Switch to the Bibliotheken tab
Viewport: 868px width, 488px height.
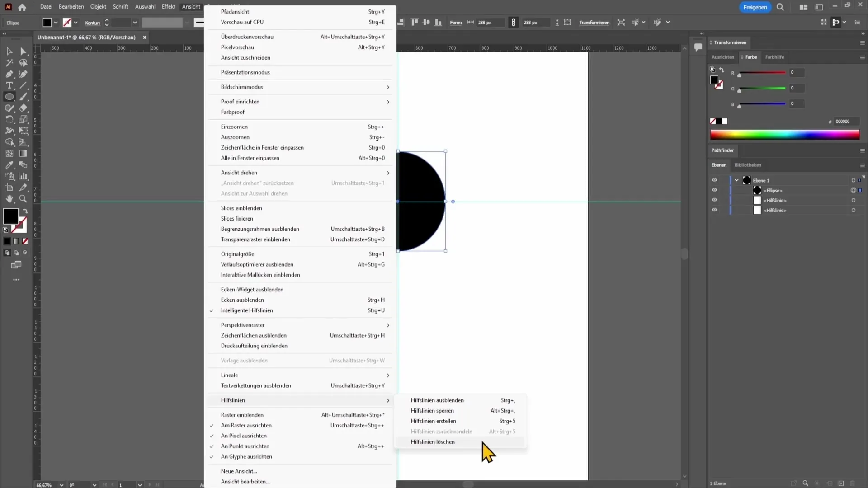748,165
